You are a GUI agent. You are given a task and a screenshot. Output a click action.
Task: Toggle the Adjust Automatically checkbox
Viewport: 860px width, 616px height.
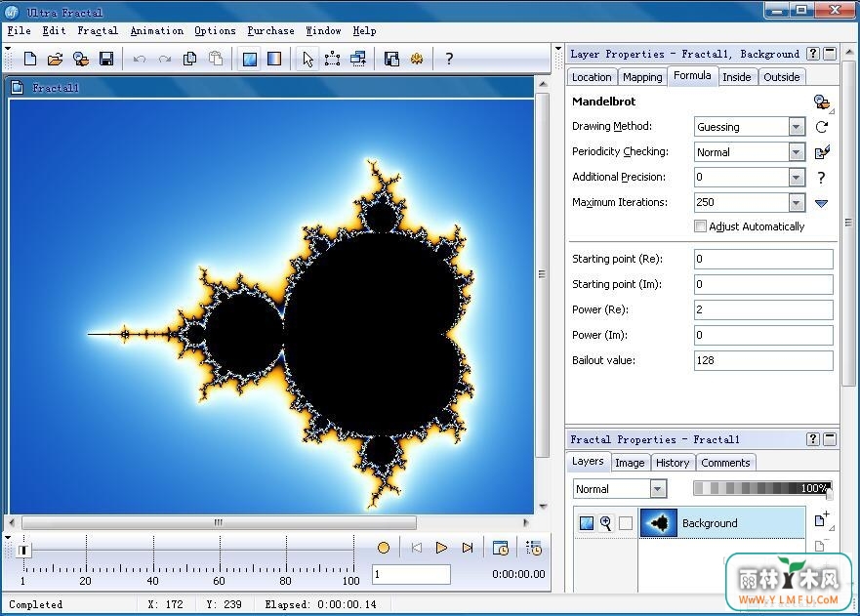(700, 226)
